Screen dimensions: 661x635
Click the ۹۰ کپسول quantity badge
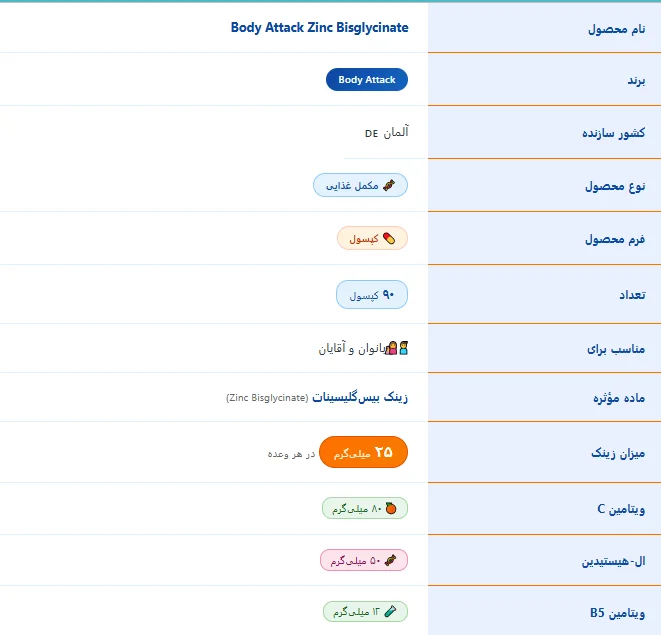click(x=372, y=295)
